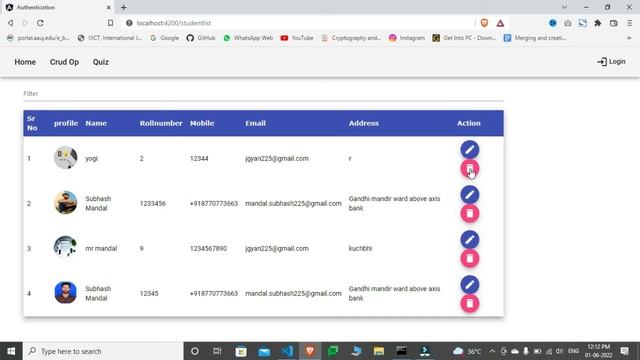
Task: Select mobile number 1234567890
Action: pyautogui.click(x=208, y=248)
